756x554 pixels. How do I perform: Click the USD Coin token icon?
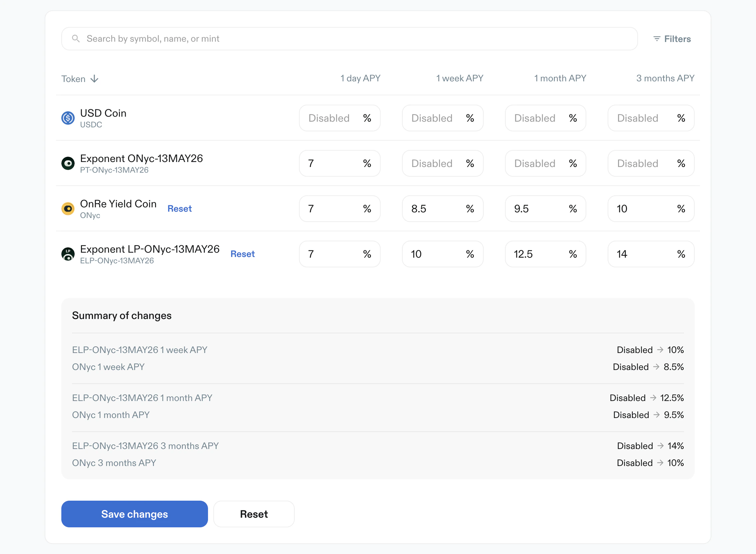(68, 118)
